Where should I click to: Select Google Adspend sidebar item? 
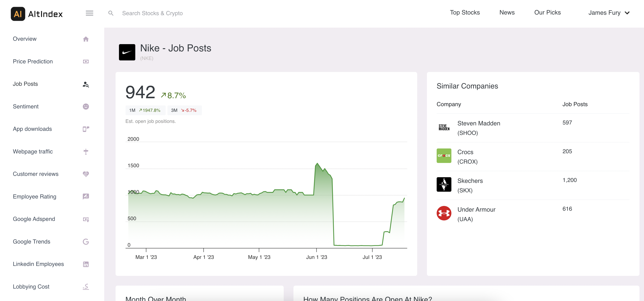pyautogui.click(x=34, y=219)
